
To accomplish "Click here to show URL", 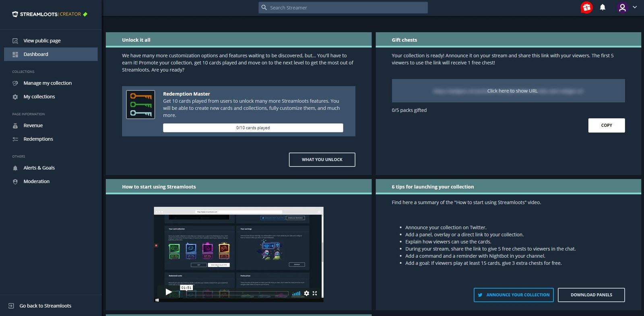I will (508, 91).
